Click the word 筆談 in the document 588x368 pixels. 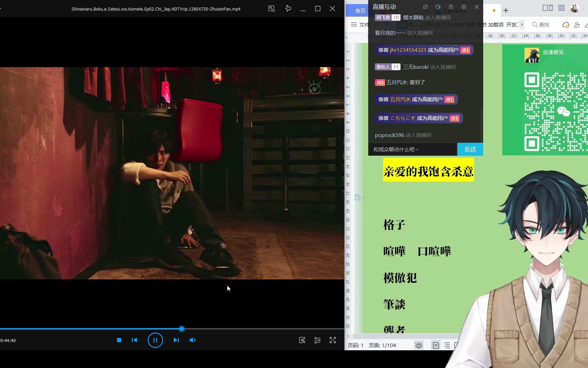click(394, 304)
